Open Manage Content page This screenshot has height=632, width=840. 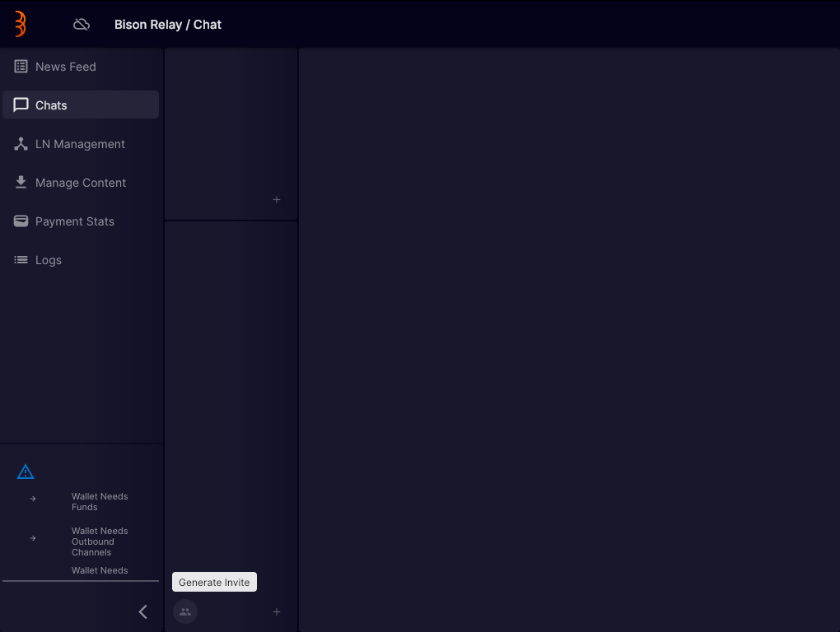click(x=81, y=183)
